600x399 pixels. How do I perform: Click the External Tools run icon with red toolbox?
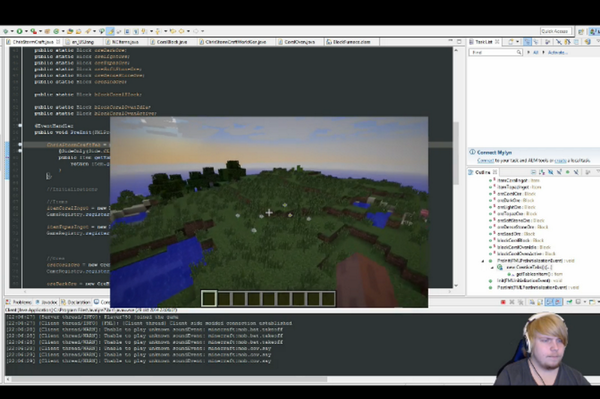(x=34, y=31)
